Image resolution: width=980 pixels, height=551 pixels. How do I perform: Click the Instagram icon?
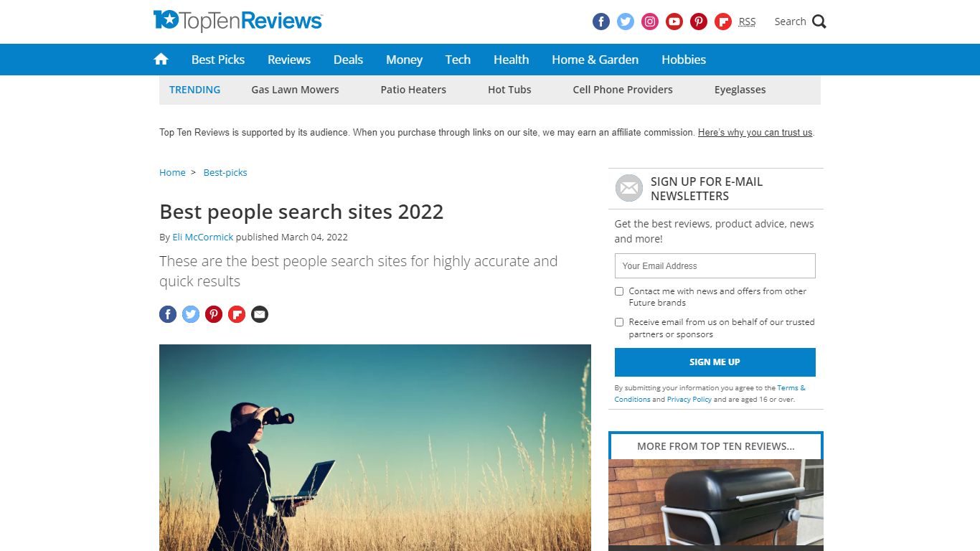(649, 22)
